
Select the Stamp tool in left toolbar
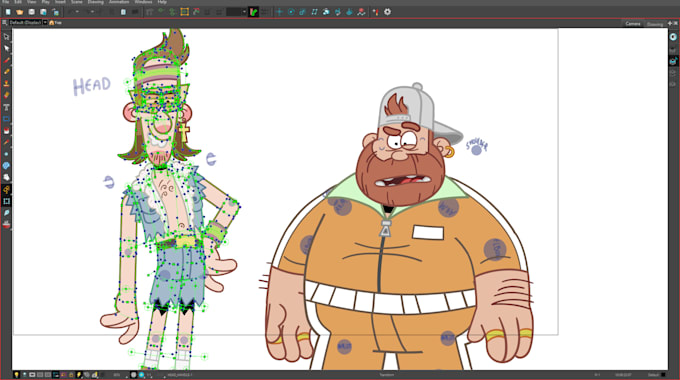point(6,83)
